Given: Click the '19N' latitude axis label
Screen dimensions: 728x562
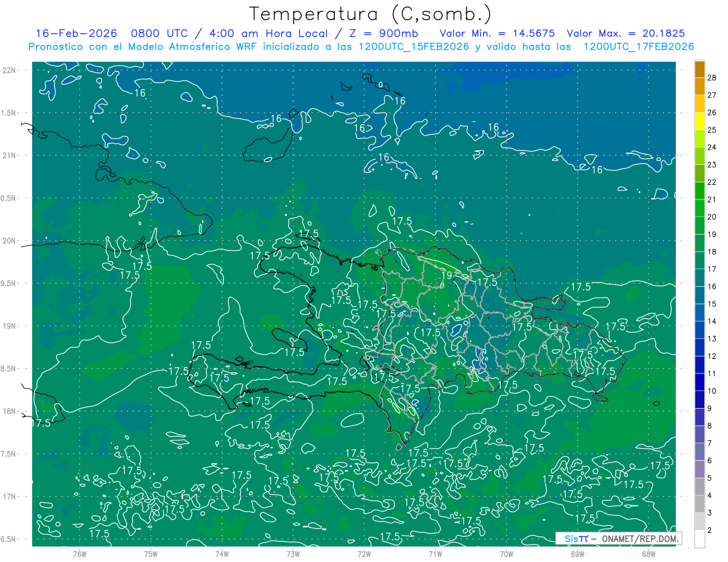Looking at the screenshot, I should click(9, 326).
